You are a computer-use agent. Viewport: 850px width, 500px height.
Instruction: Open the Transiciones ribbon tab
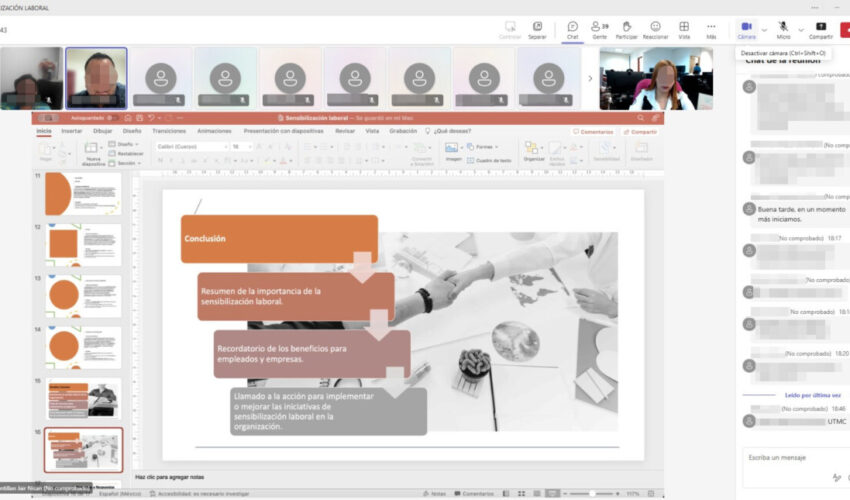coord(169,131)
